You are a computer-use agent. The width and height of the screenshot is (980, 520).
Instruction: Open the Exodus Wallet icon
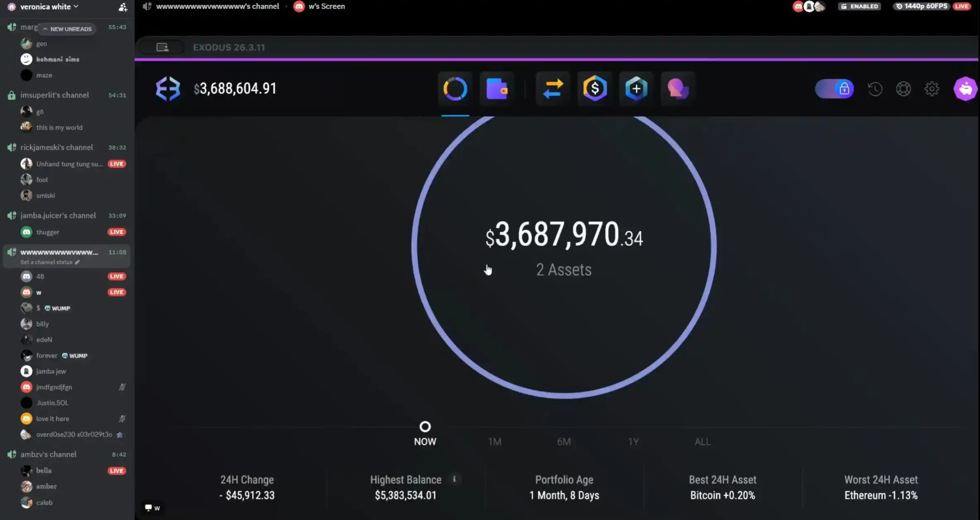(497, 88)
